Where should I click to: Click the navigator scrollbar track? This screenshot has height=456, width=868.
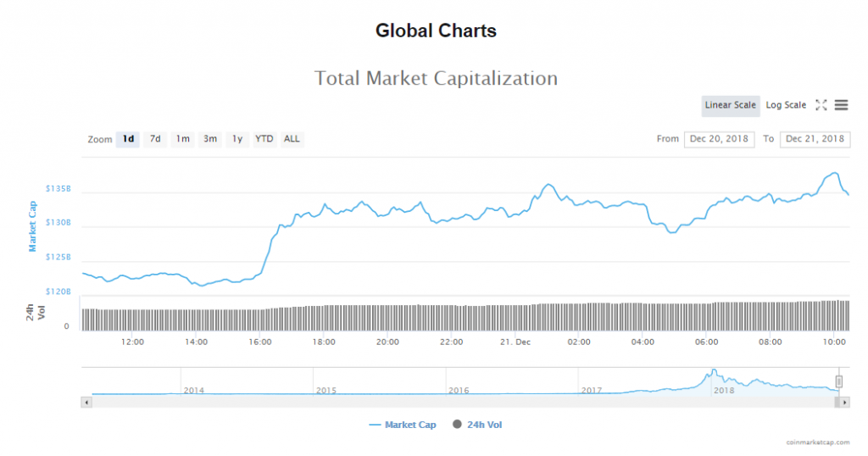458,402
